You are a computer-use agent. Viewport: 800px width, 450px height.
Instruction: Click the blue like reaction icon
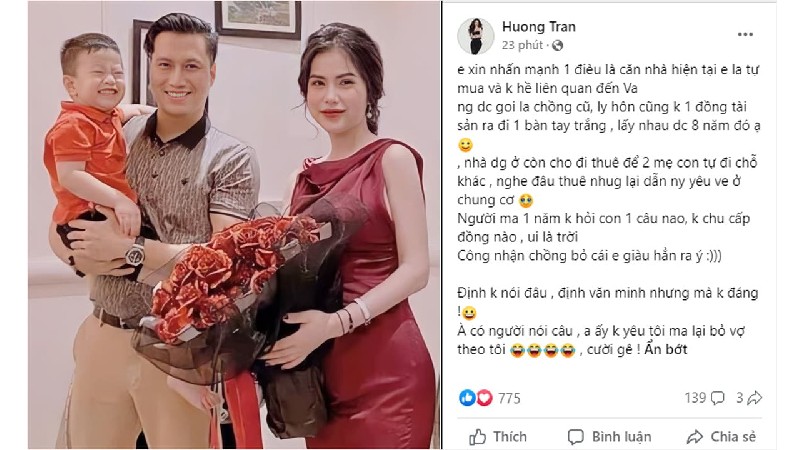(467, 398)
